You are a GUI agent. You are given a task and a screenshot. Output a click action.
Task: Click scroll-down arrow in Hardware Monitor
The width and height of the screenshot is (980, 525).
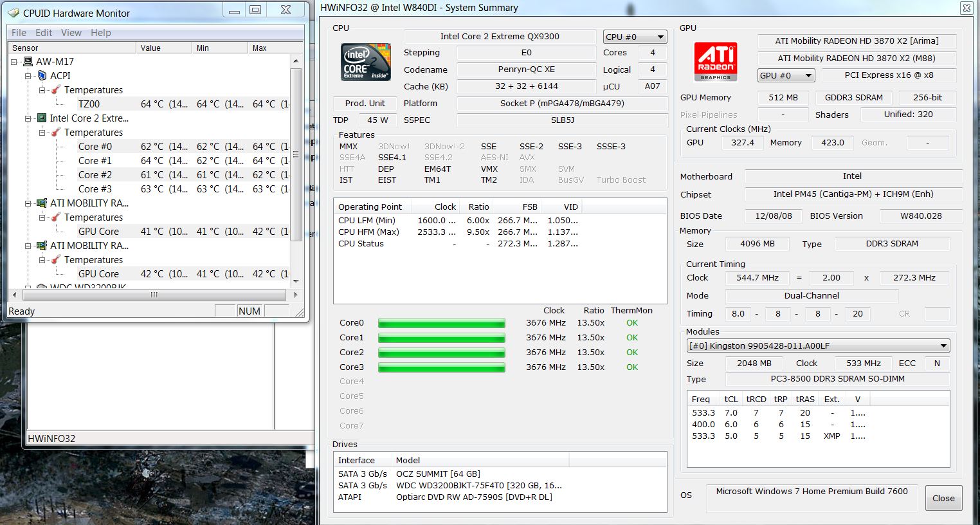tap(296, 281)
